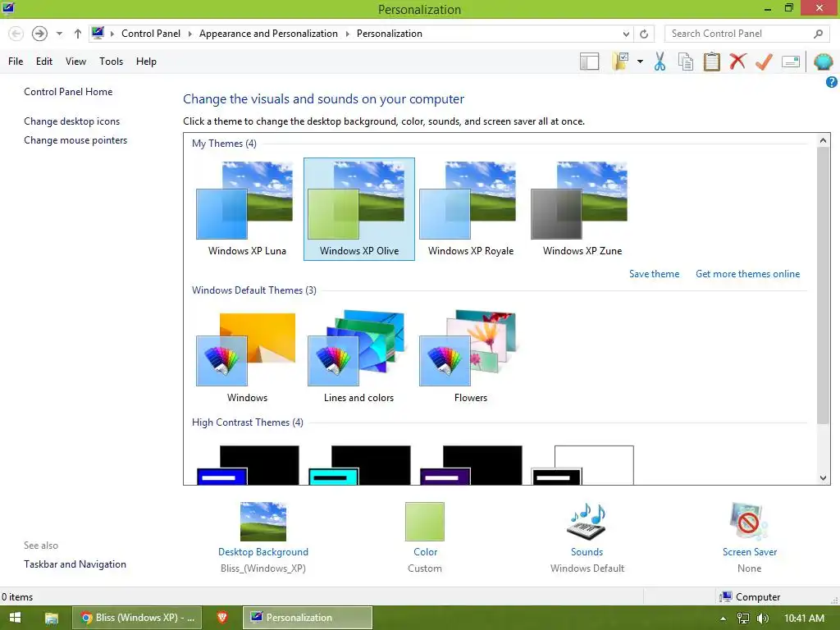Screen dimensions: 840x630
Task: Switch to Bliss (Windows XP) Chrome window
Action: (137, 618)
